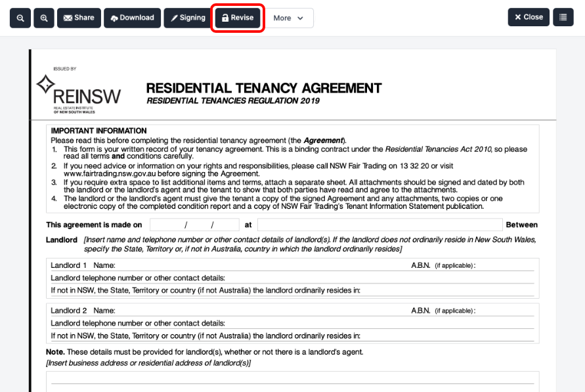Click the location field next to 'at'
585x392 pixels.
point(381,224)
